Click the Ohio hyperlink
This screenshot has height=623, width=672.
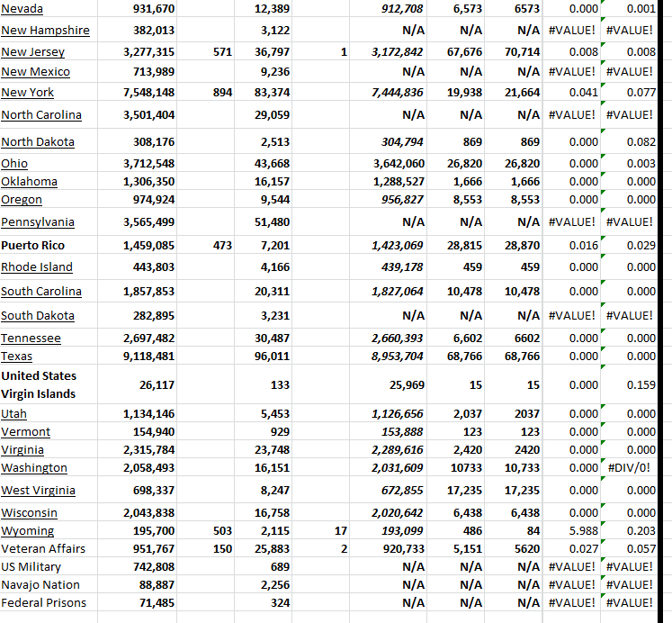click(x=14, y=163)
